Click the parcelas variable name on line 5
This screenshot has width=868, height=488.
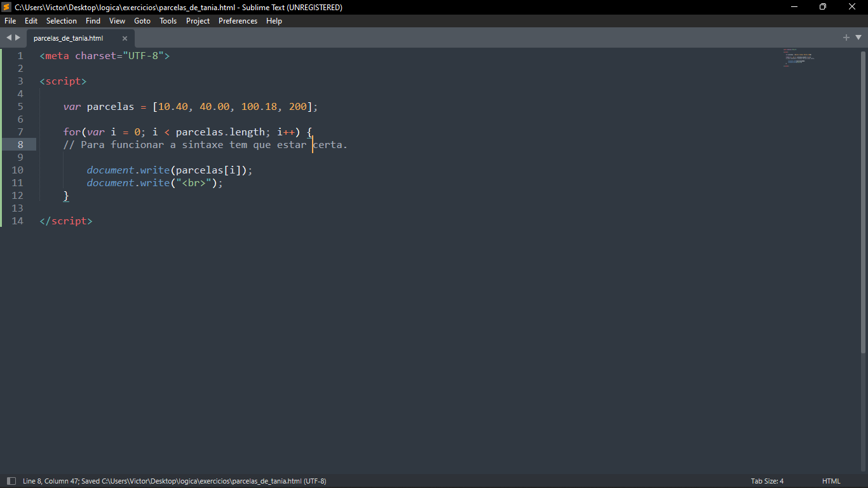point(111,107)
